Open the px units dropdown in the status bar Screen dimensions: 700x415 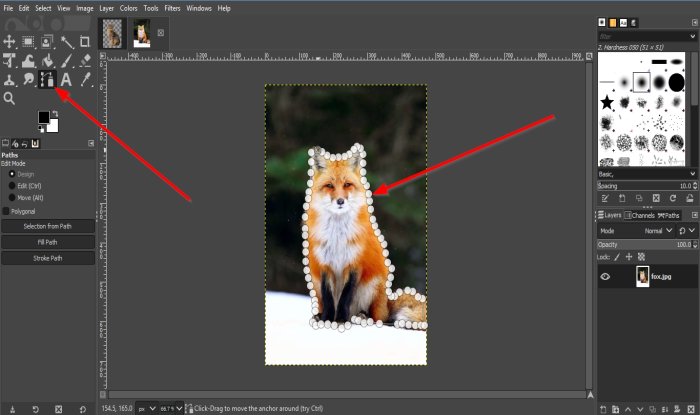point(146,408)
